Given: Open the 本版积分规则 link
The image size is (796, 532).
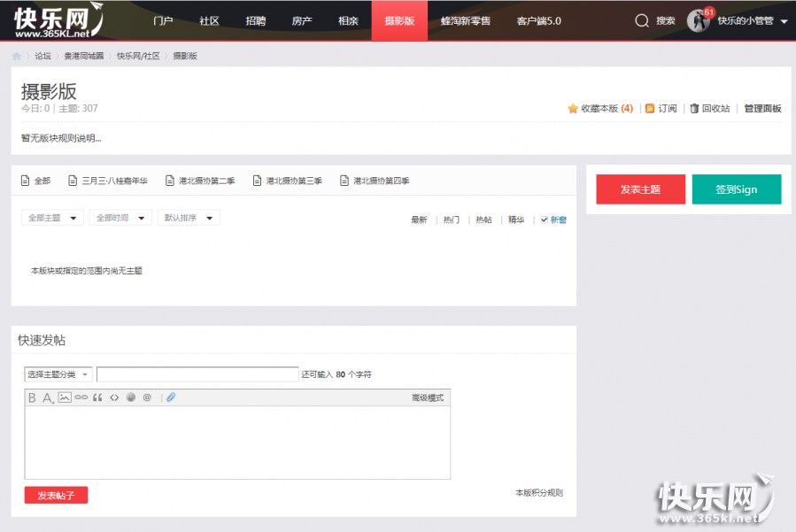Looking at the screenshot, I should [539, 492].
